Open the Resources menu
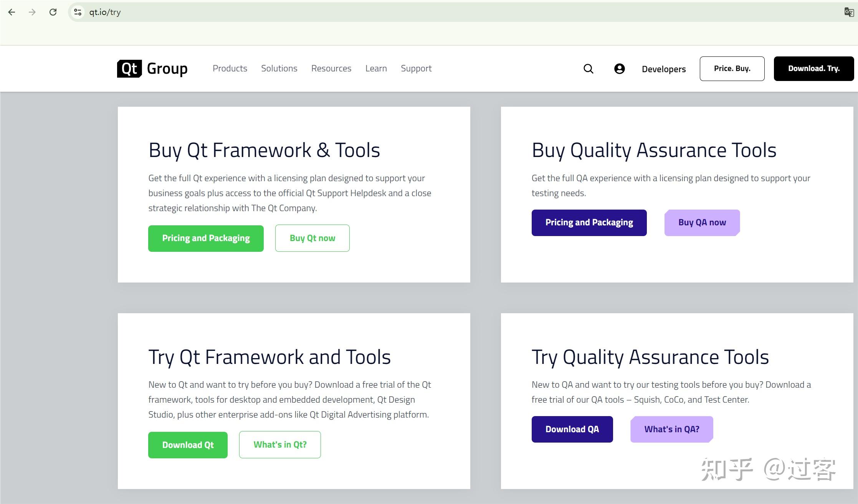The height and width of the screenshot is (504, 858). [331, 68]
